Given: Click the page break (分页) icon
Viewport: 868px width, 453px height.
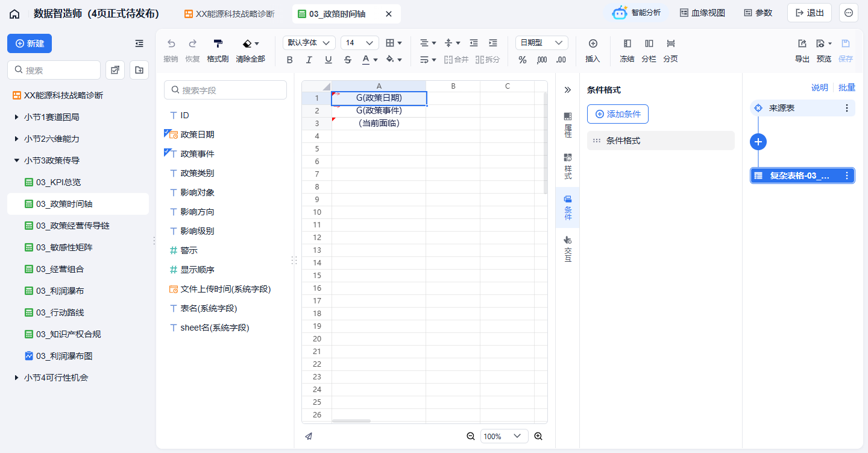Looking at the screenshot, I should click(x=670, y=43).
